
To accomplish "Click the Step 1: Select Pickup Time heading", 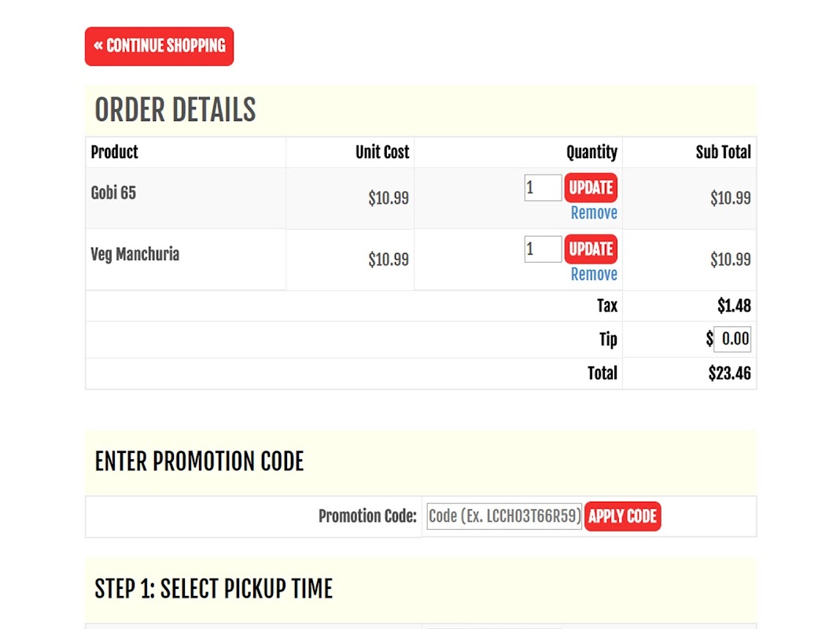I will 213,589.
